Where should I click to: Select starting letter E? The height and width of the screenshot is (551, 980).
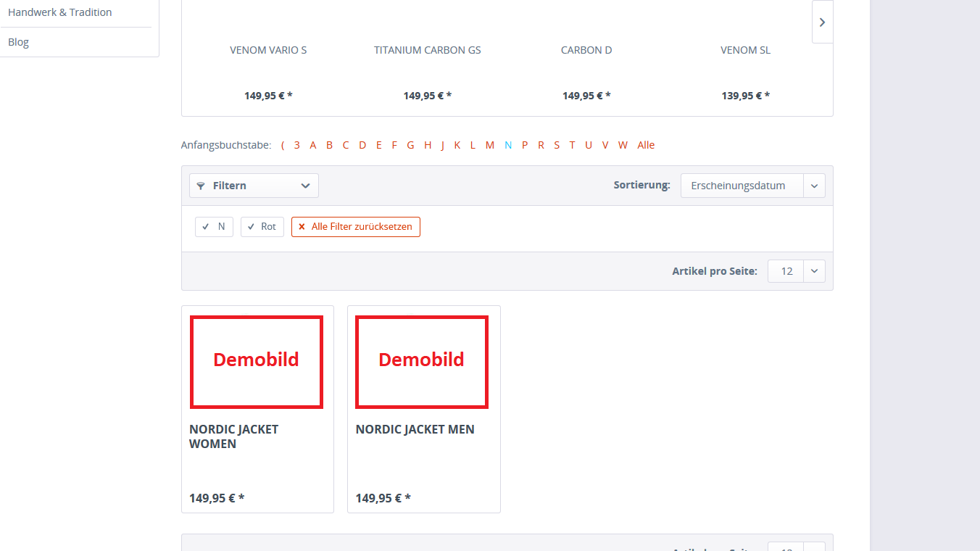378,145
